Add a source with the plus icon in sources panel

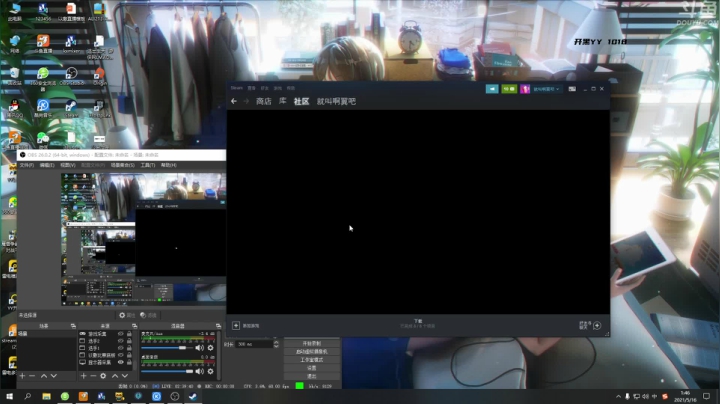[x=83, y=376]
